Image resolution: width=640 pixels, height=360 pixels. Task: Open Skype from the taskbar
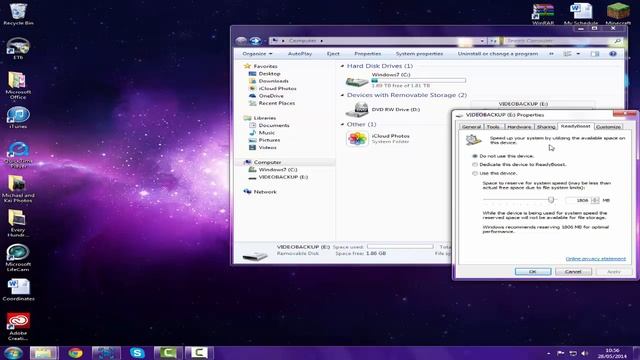[137, 353]
